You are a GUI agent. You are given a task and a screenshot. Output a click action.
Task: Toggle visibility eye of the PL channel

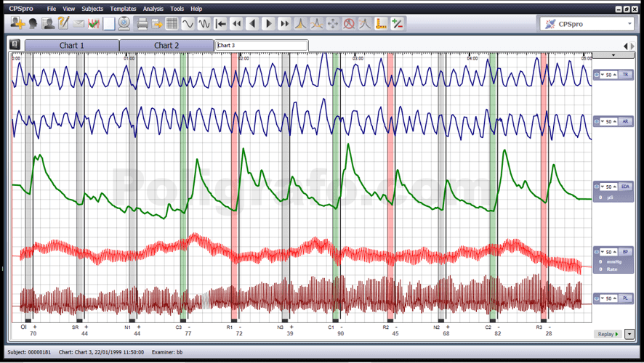[x=597, y=298]
